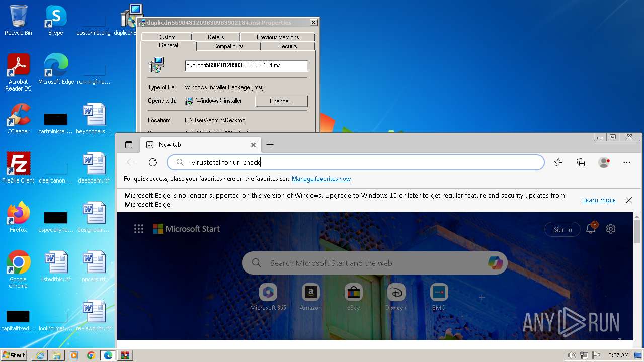
Task: Click Copilot icon in search box
Action: click(x=495, y=263)
